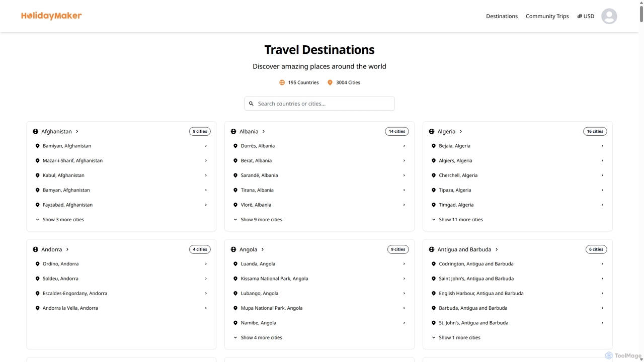Image resolution: width=644 pixels, height=362 pixels.
Task: Open the Antigua and Barbuda country link
Action: click(464, 249)
